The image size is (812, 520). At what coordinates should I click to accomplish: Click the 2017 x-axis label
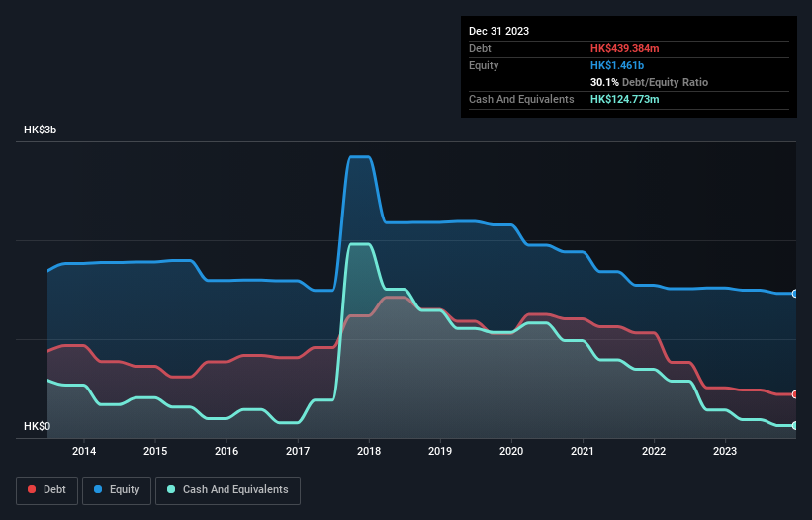298,451
